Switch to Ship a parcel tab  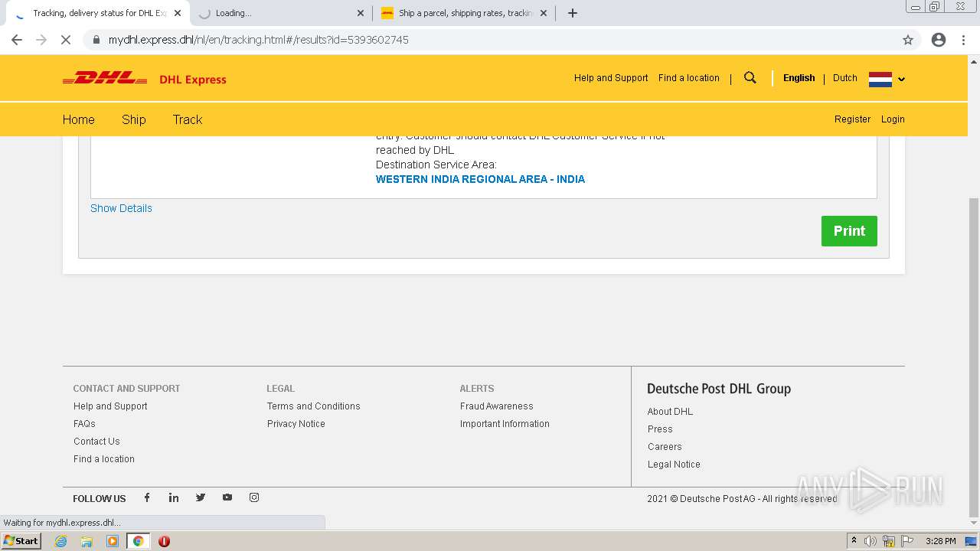point(464,13)
